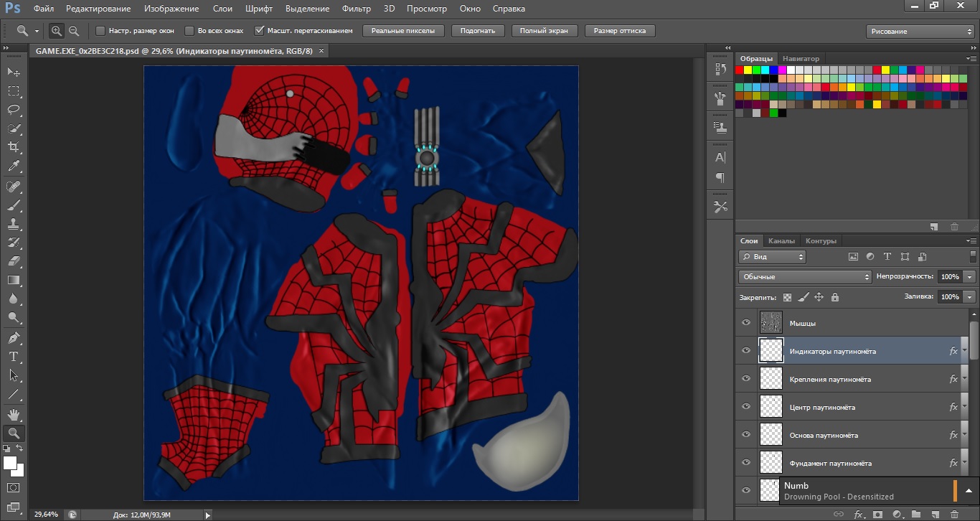Select the Rectangular Marquee tool
This screenshot has width=980, height=521.
(14, 91)
